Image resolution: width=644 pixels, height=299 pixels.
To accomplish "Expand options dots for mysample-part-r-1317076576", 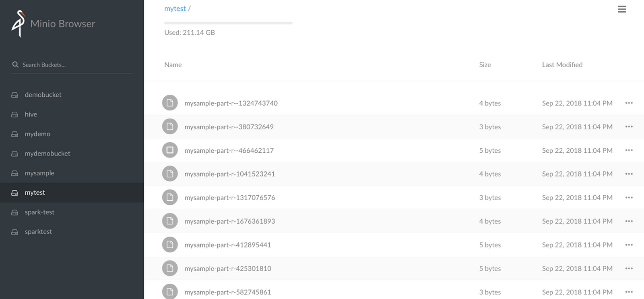I will (x=629, y=197).
